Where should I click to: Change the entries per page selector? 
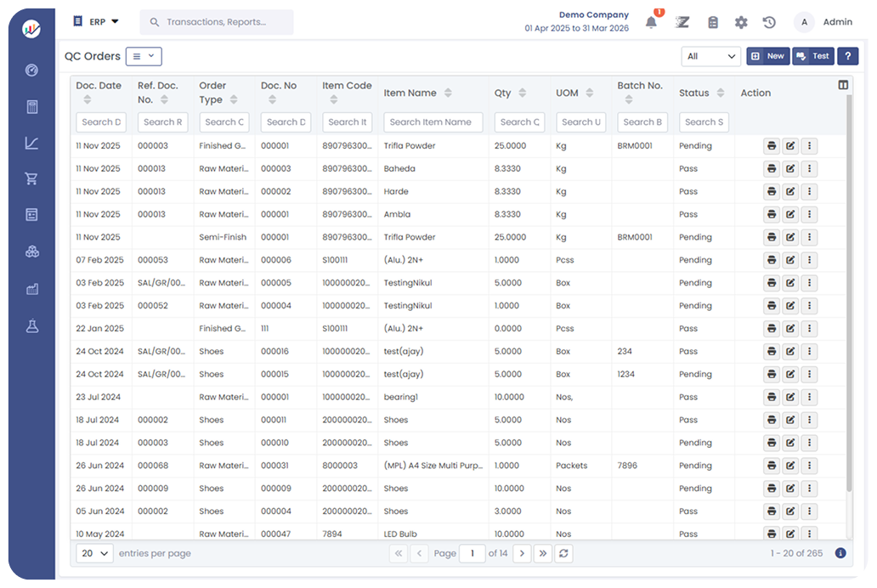[x=94, y=553]
